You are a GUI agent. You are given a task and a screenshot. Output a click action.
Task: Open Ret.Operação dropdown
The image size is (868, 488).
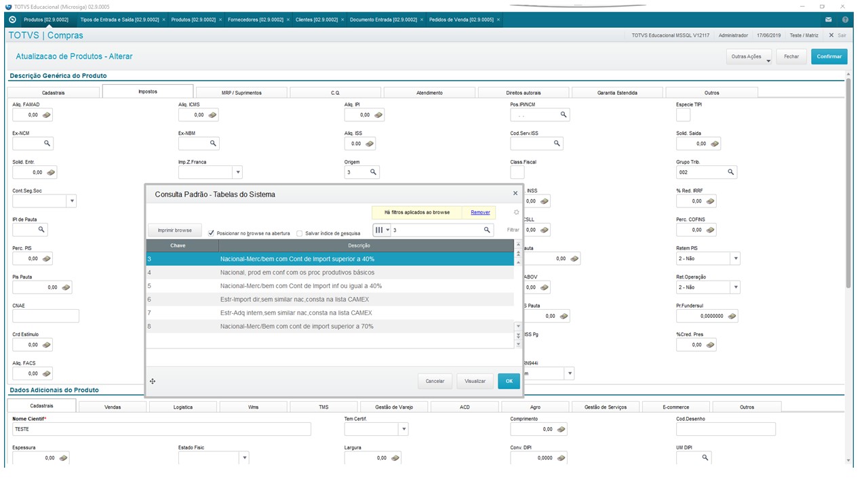tap(736, 287)
